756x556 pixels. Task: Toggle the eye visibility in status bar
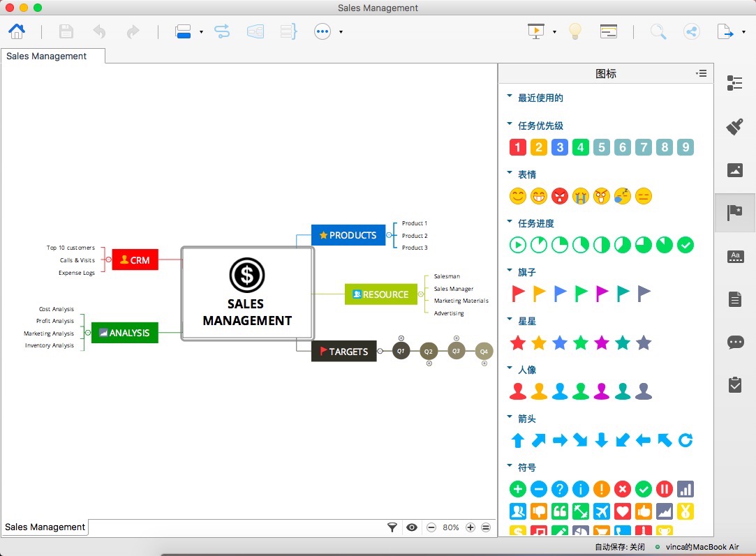[412, 527]
